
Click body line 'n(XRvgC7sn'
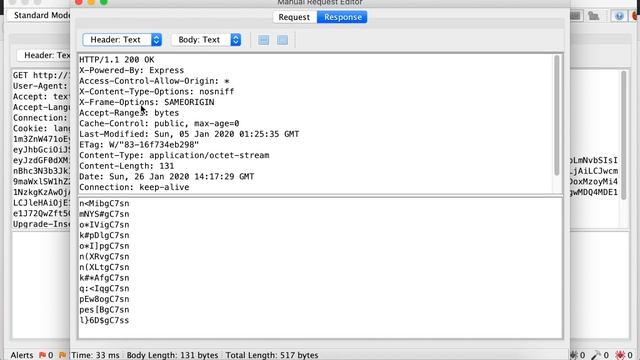click(x=104, y=256)
